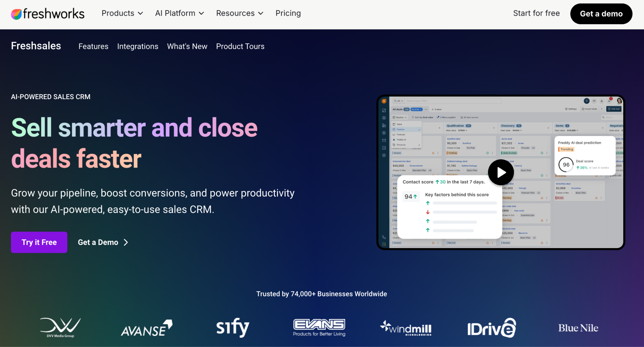
Task: Click the black Get a demo button
Action: tap(601, 14)
